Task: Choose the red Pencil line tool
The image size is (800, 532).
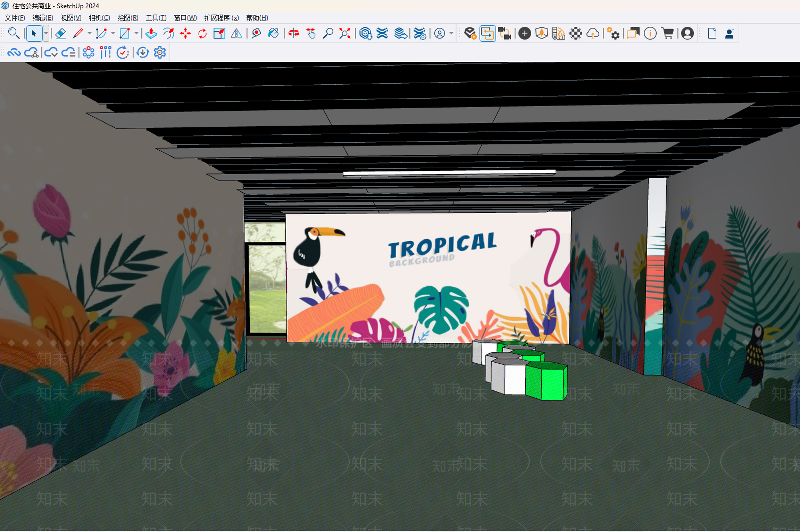Action: click(78, 33)
